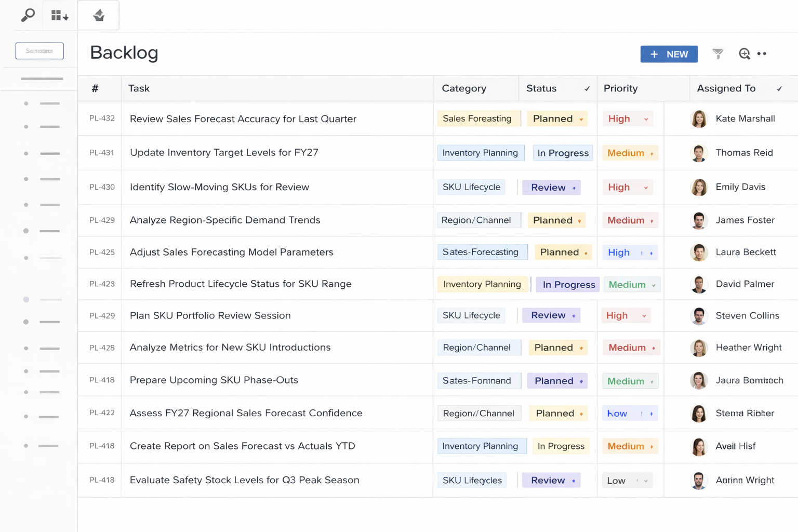Open Priority dropdown for PL-432 row
The image size is (798, 532).
pyautogui.click(x=646, y=119)
